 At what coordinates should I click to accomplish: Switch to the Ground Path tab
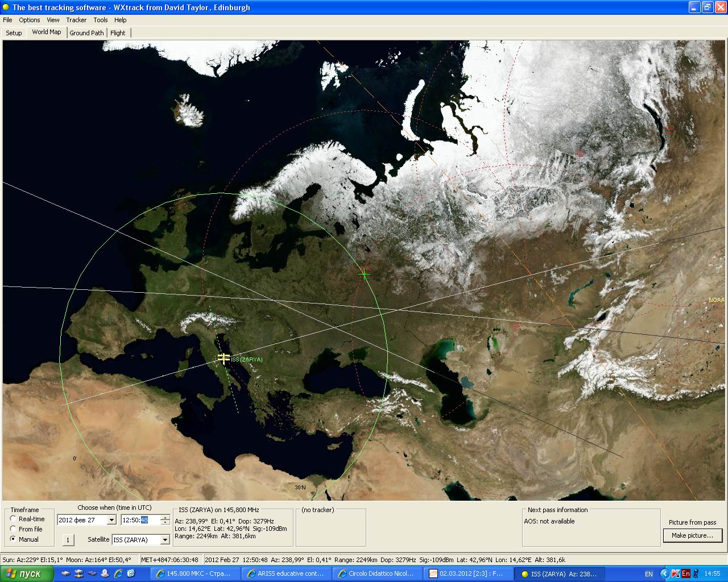[86, 33]
